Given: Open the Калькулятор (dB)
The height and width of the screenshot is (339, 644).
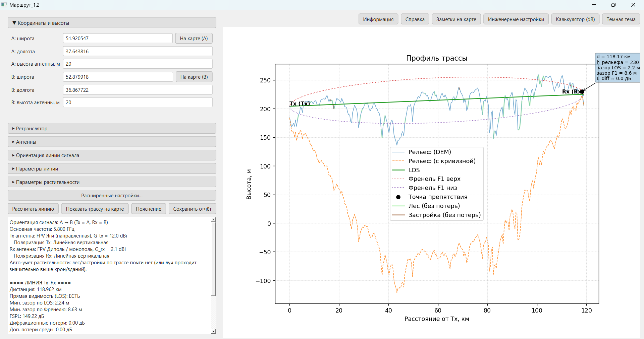Looking at the screenshot, I should 575,19.
